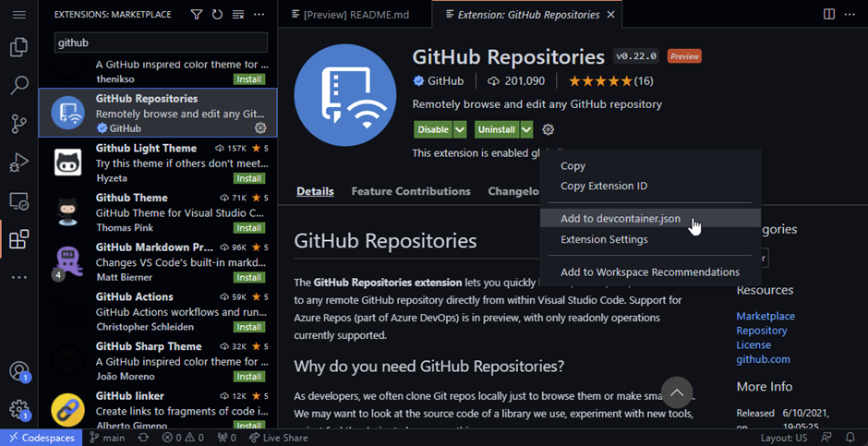Click the 201,090 install count
The height and width of the screenshot is (446, 868).
click(516, 81)
